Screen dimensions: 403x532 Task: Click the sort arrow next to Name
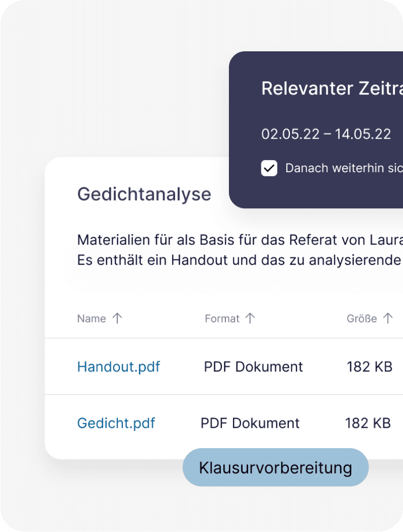pos(117,319)
